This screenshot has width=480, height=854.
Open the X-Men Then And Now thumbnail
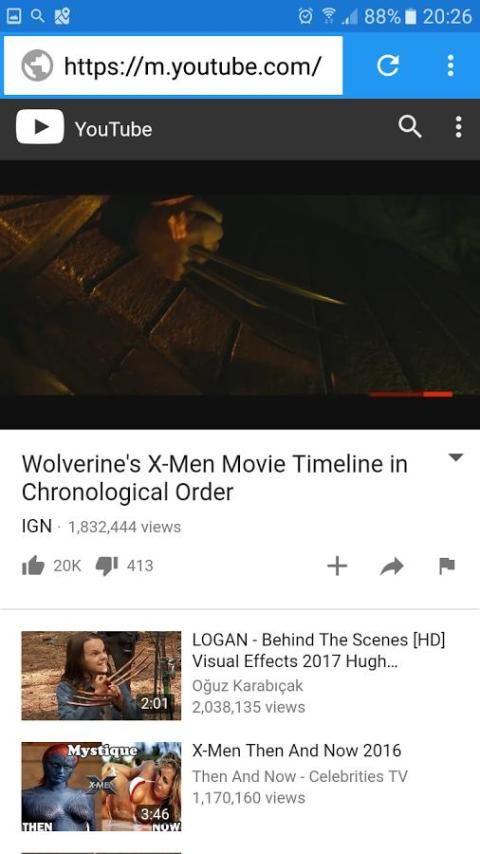pos(101,786)
